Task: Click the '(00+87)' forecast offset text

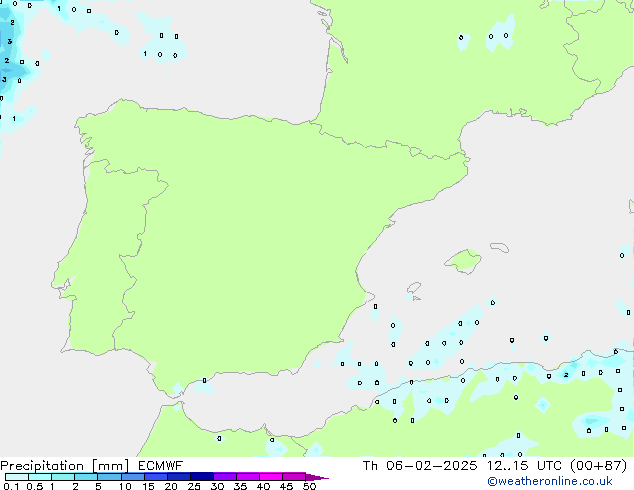Action: [x=598, y=466]
